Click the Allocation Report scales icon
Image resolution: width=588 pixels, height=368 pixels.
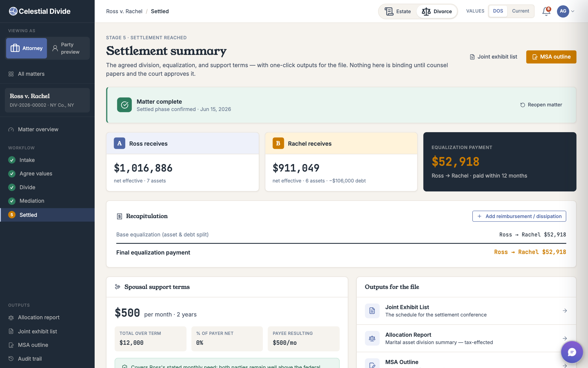tap(372, 338)
